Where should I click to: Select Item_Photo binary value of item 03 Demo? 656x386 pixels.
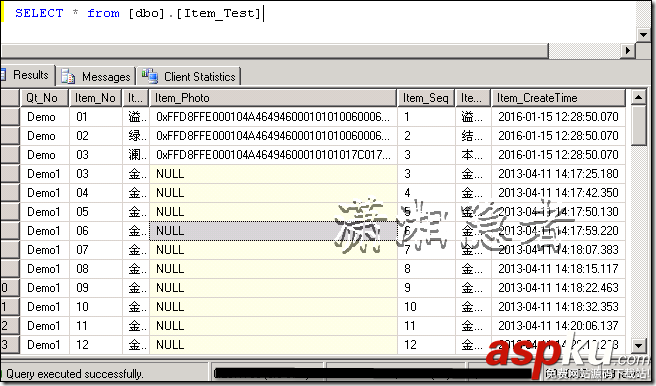273,155
